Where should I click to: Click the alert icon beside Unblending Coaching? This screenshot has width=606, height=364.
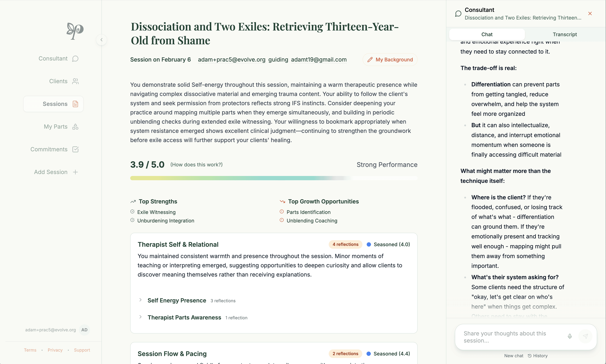pos(282,220)
